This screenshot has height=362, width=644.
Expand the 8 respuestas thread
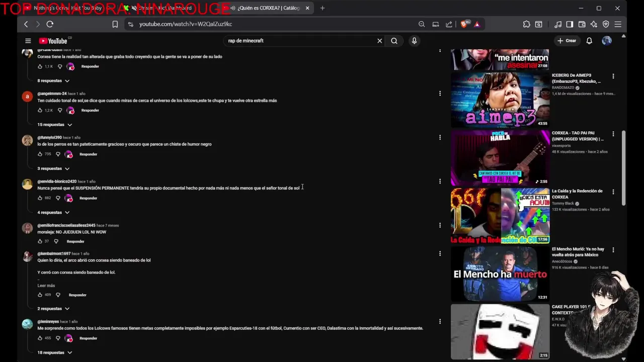[53, 80]
